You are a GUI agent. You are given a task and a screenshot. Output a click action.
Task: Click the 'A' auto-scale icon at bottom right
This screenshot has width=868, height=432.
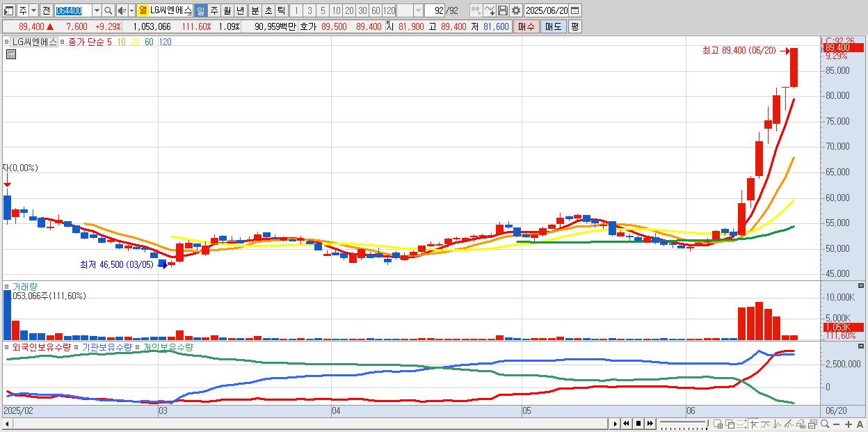tap(860, 424)
